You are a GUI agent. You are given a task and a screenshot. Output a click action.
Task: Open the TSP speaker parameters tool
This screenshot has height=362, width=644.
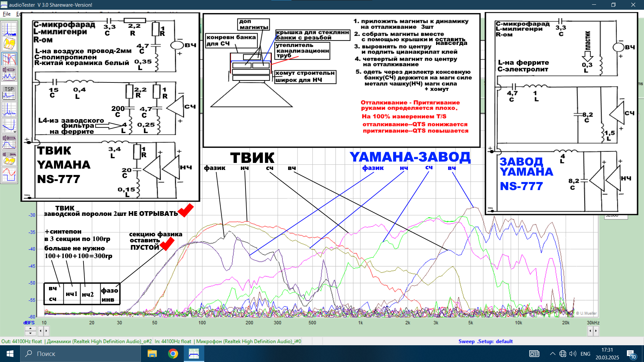pos(9,93)
